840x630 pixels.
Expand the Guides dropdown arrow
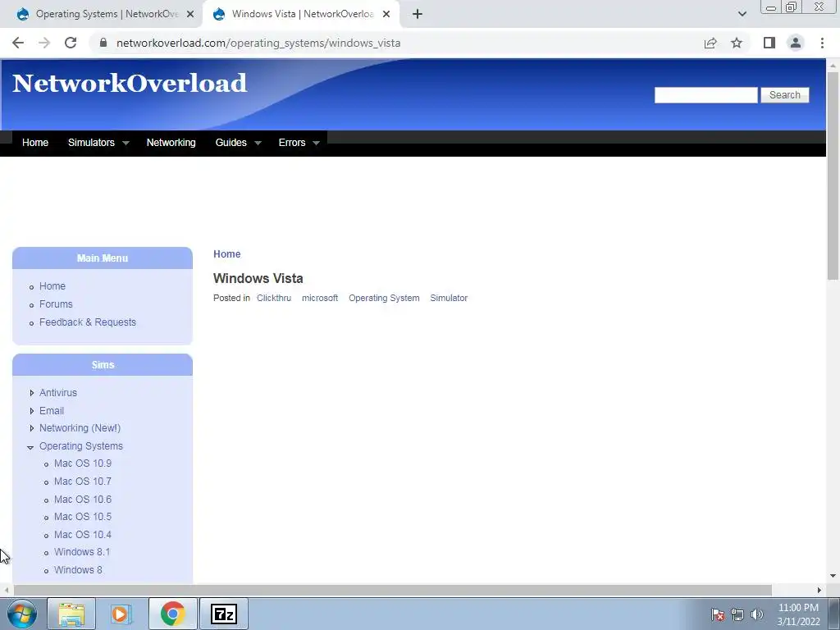click(258, 143)
